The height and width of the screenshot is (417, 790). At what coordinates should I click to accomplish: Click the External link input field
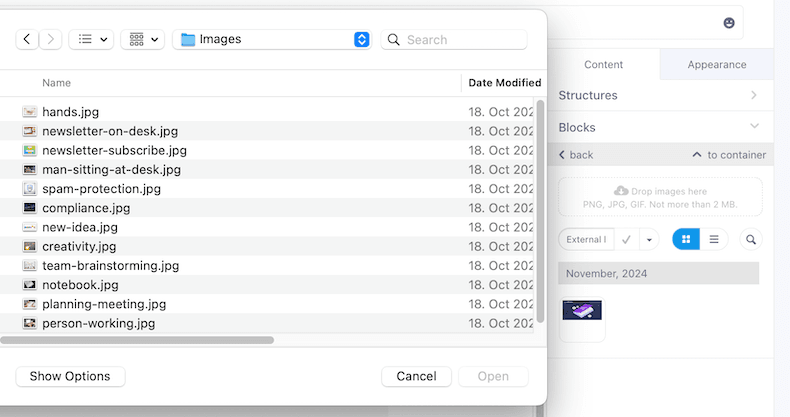click(586, 239)
